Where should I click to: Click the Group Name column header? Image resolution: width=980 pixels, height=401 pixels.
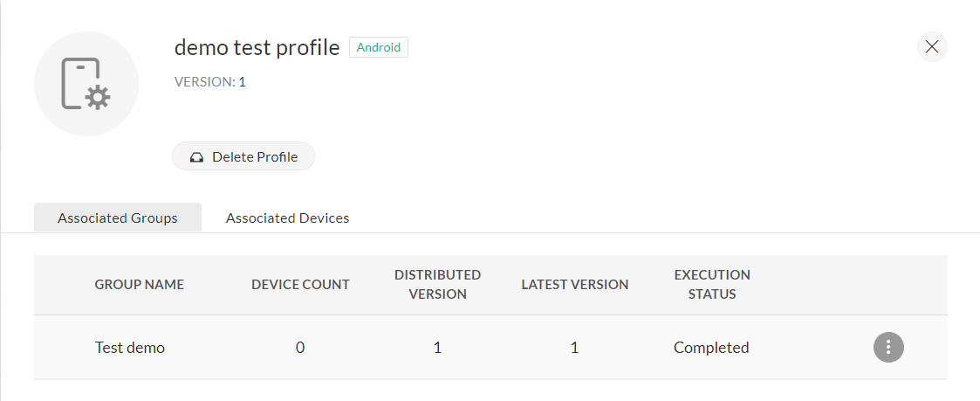tap(140, 284)
